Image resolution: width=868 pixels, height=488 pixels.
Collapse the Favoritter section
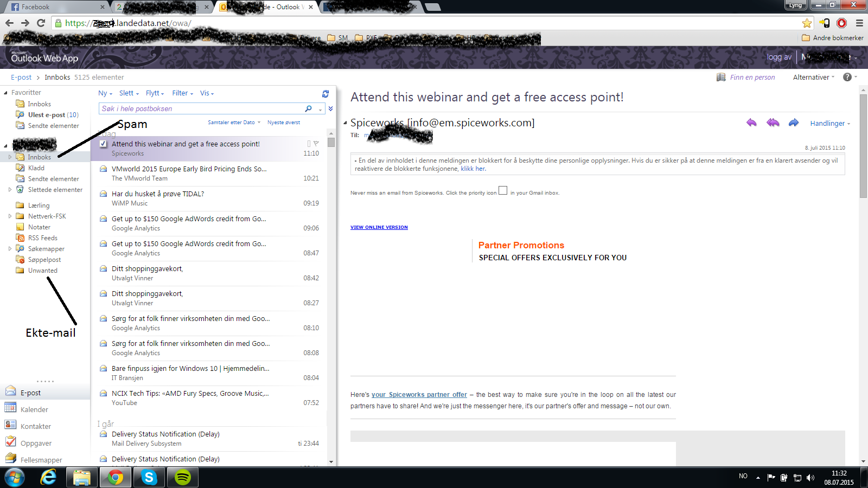click(x=6, y=93)
